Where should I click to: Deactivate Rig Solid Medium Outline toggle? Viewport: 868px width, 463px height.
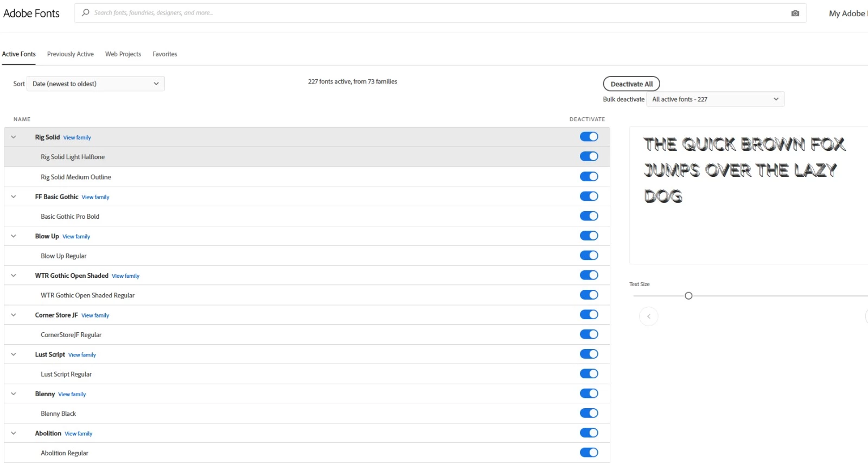[x=589, y=176]
